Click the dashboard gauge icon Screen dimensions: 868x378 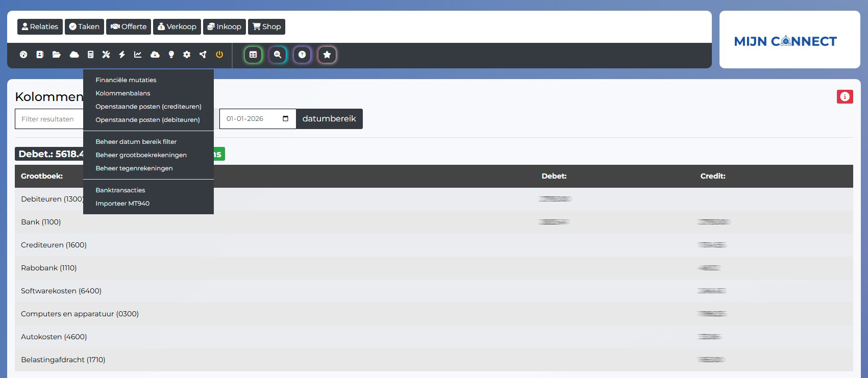click(x=23, y=55)
